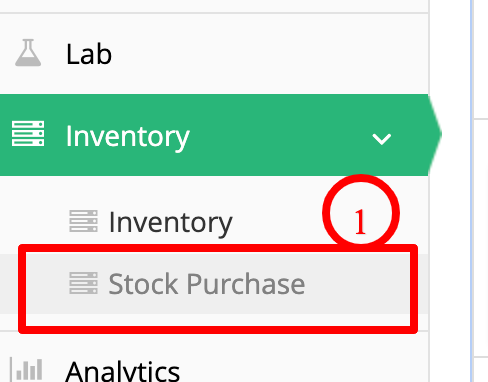The width and height of the screenshot is (488, 382).
Task: Click the Analytics bar chart icon
Action: (x=27, y=369)
